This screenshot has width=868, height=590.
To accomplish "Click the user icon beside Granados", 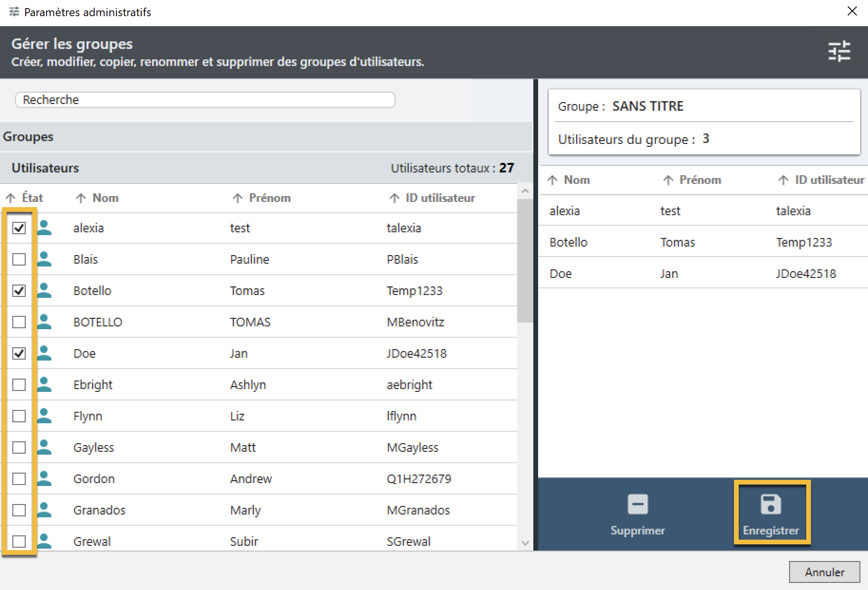I will point(44,510).
